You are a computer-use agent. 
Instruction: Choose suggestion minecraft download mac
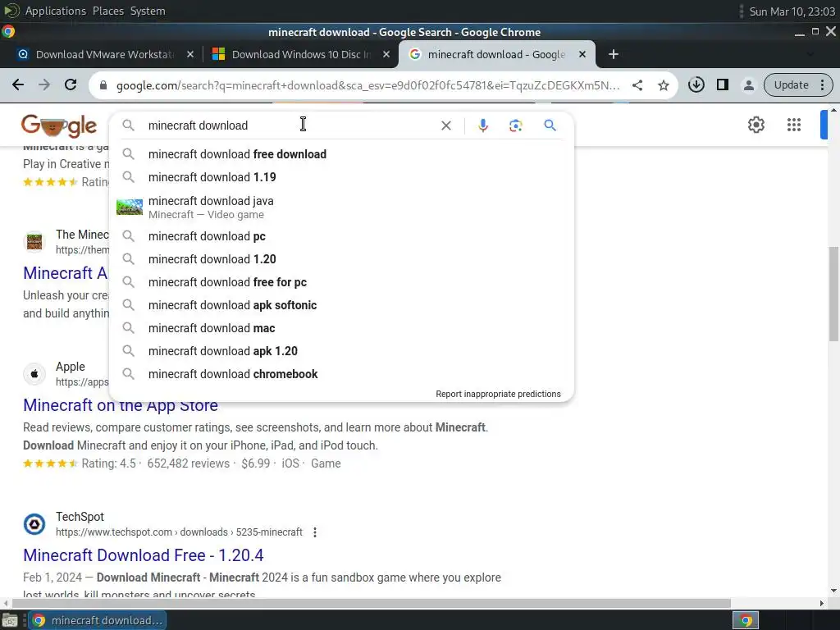click(341, 328)
